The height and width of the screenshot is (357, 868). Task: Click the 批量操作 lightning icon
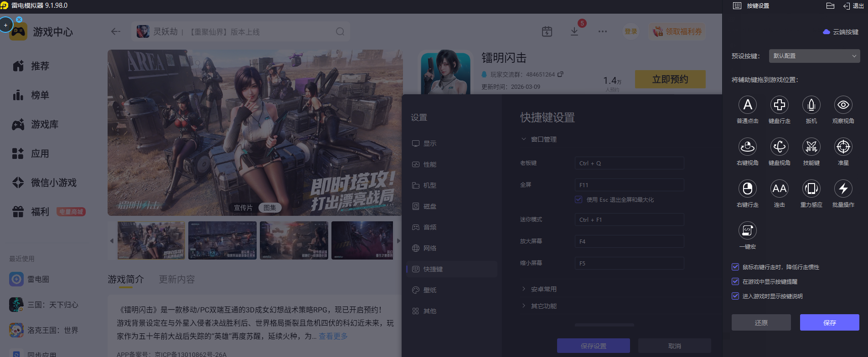click(843, 189)
